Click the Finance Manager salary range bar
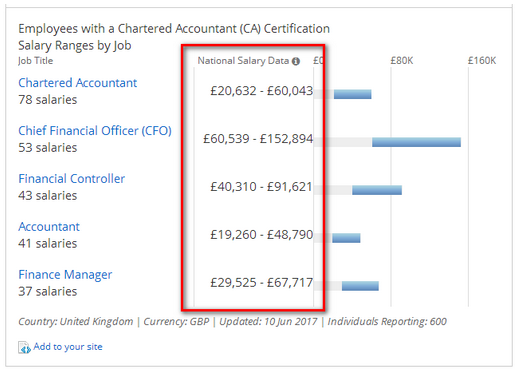517x373 pixels. click(x=360, y=286)
